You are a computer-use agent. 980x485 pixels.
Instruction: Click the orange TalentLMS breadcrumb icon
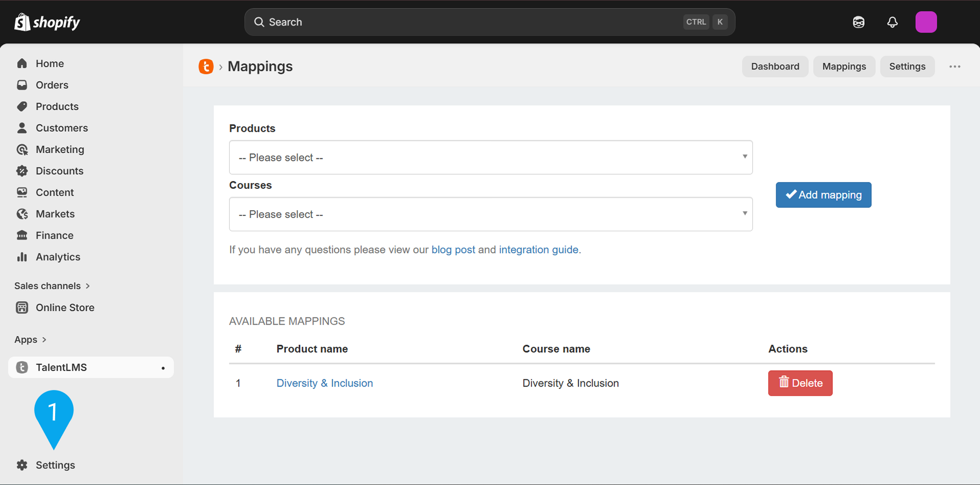coord(206,66)
